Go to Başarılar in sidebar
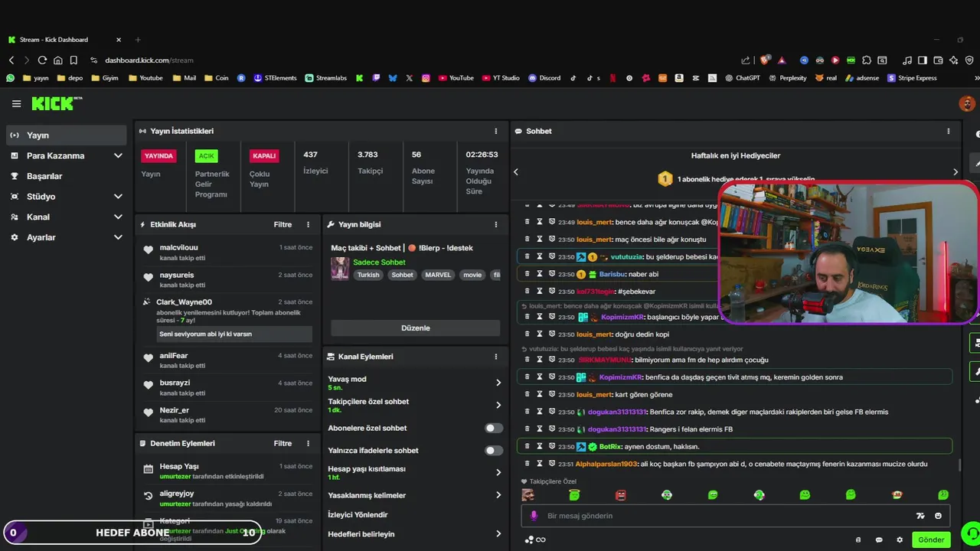Viewport: 980px width, 551px height. click(x=66, y=176)
